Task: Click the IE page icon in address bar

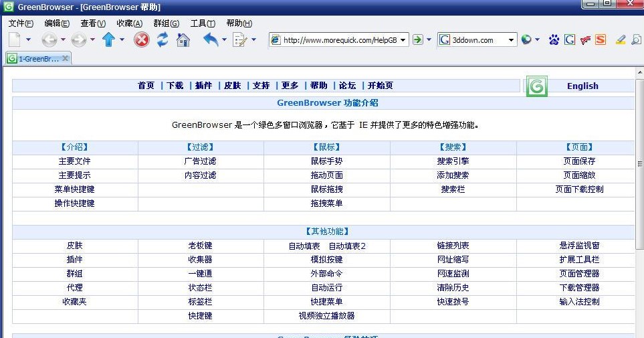Action: (x=276, y=40)
